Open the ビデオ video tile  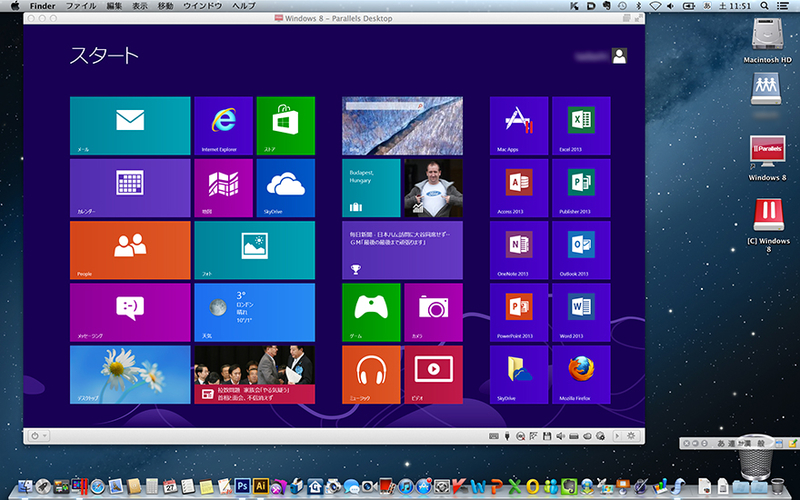434,374
